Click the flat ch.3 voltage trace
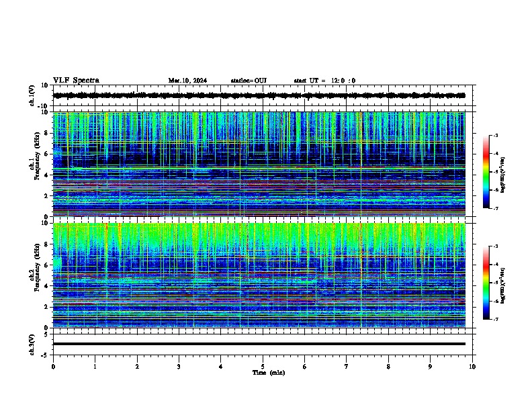The width and height of the screenshot is (532, 411). click(259, 344)
